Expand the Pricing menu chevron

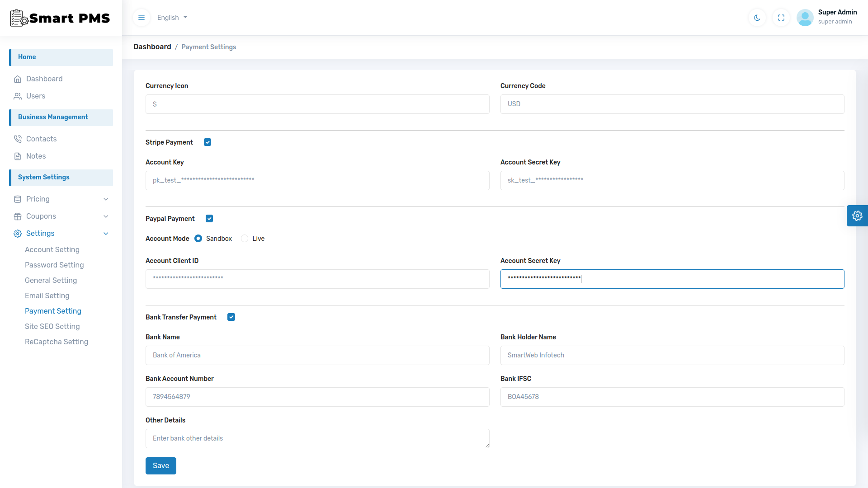tap(106, 199)
